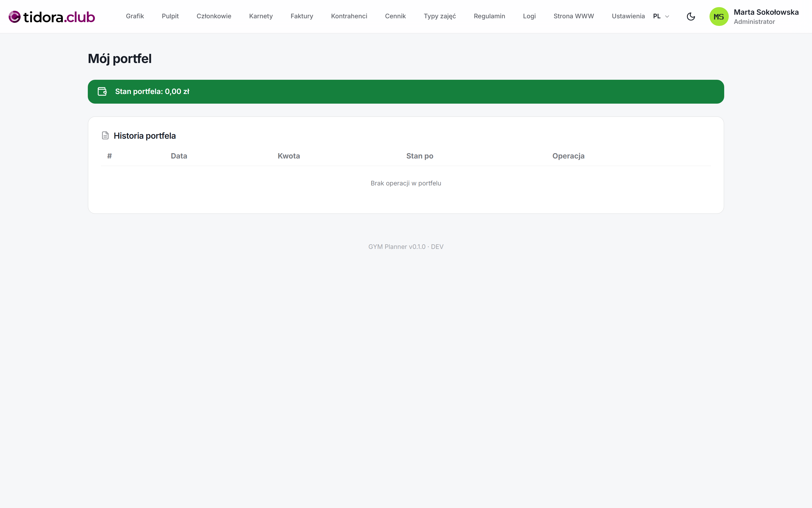The image size is (812, 508).
Task: Select Kontrahenci in navigation
Action: [x=349, y=16]
